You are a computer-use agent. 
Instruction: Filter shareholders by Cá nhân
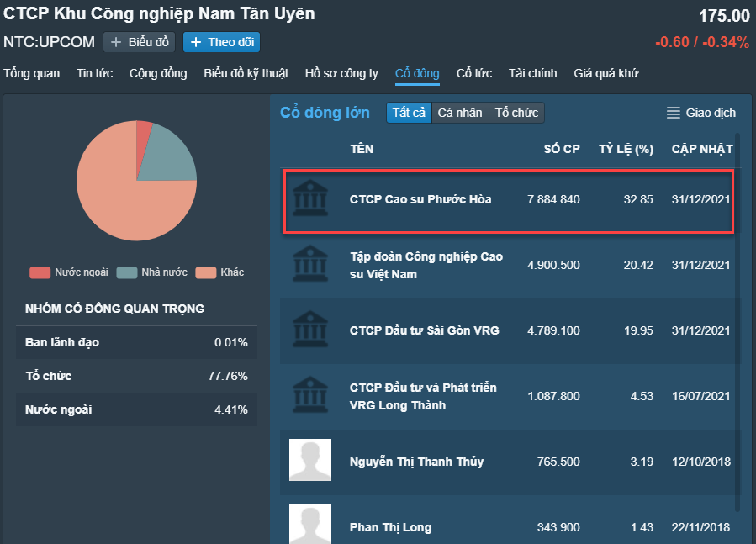[x=460, y=113]
